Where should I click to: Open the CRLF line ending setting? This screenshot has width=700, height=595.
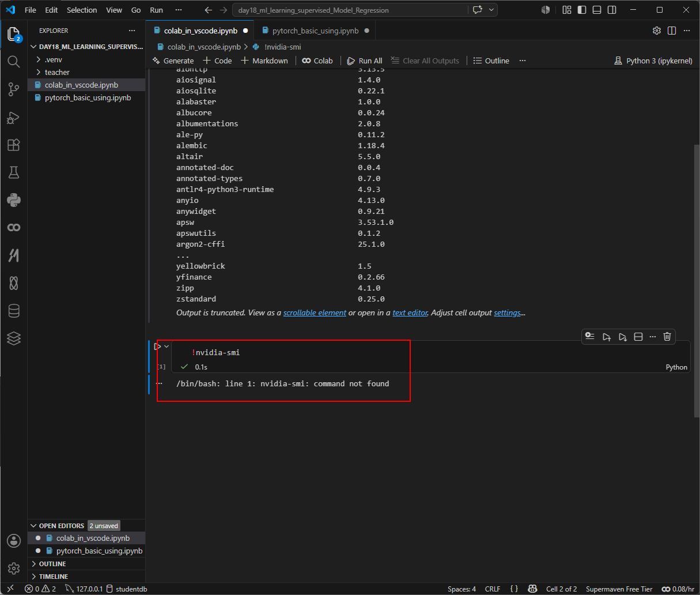493,589
